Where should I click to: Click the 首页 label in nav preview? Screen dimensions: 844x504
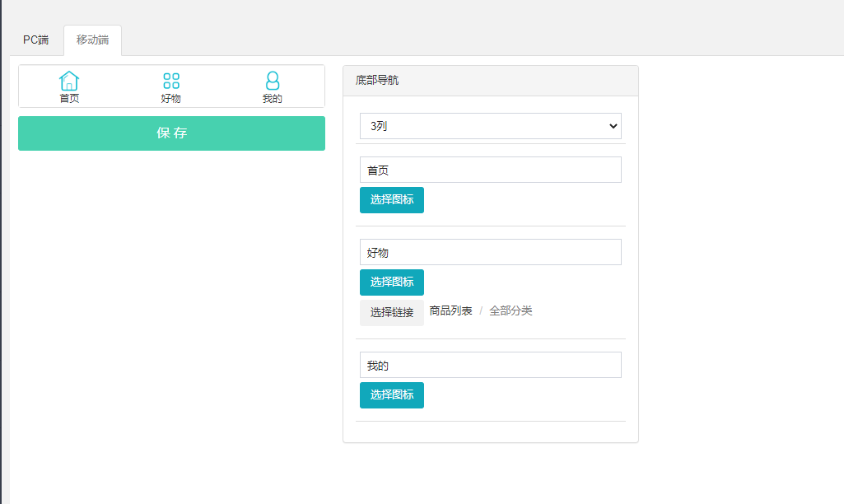tap(69, 99)
